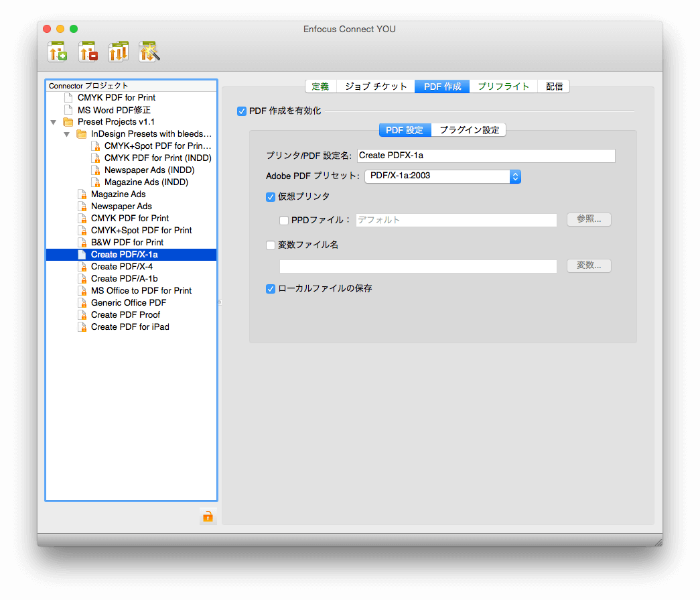Select Magazine Ads (INDD) project
This screenshot has height=600, width=700.
pyautogui.click(x=146, y=182)
